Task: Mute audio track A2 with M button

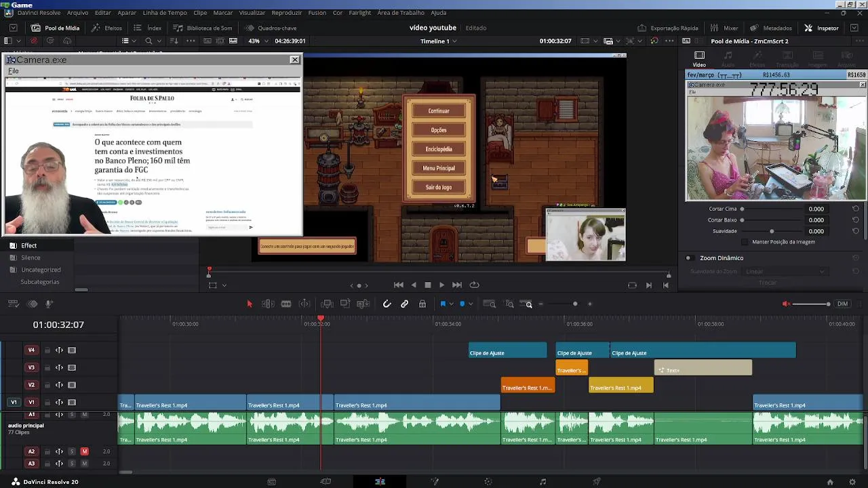Action: pyautogui.click(x=84, y=451)
